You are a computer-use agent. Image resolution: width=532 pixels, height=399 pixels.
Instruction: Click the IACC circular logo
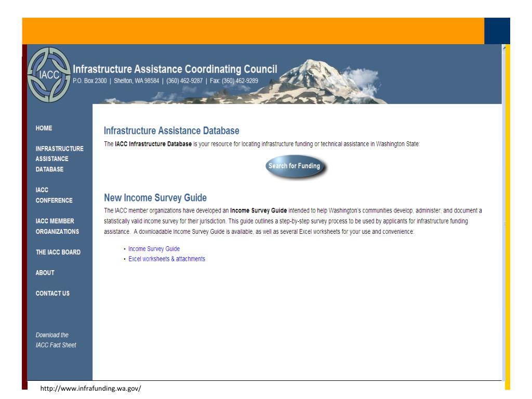point(49,75)
